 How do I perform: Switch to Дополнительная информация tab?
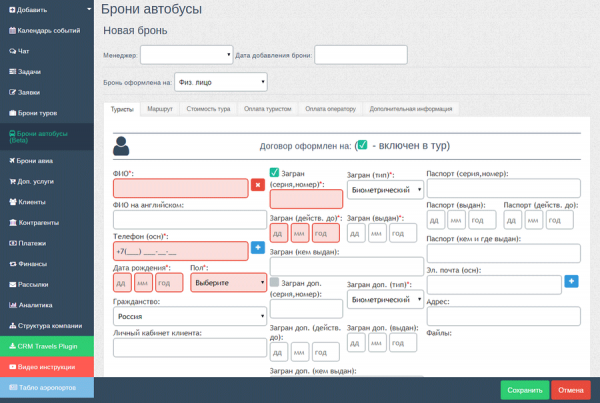(411, 109)
